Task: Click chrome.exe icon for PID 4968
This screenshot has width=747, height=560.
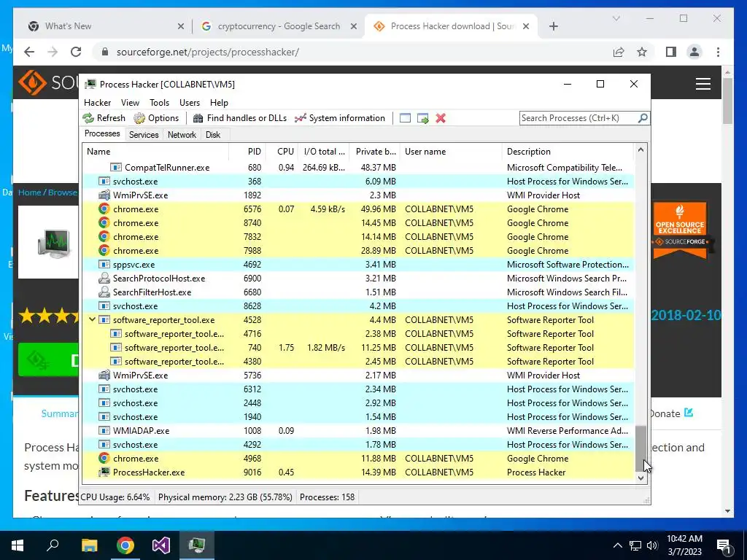Action: click(x=104, y=458)
